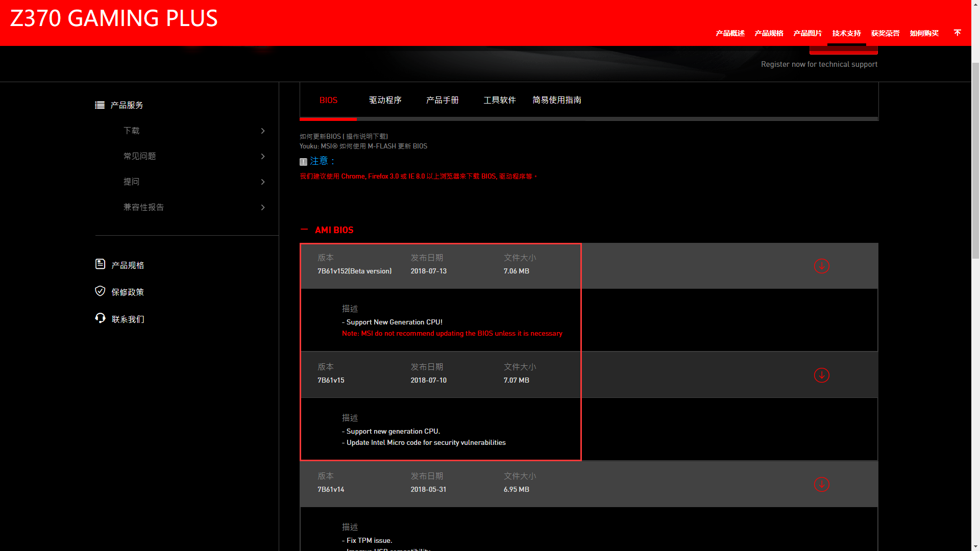Open the 如何更新BIOS instructions link
The width and height of the screenshot is (980, 551).
344,136
